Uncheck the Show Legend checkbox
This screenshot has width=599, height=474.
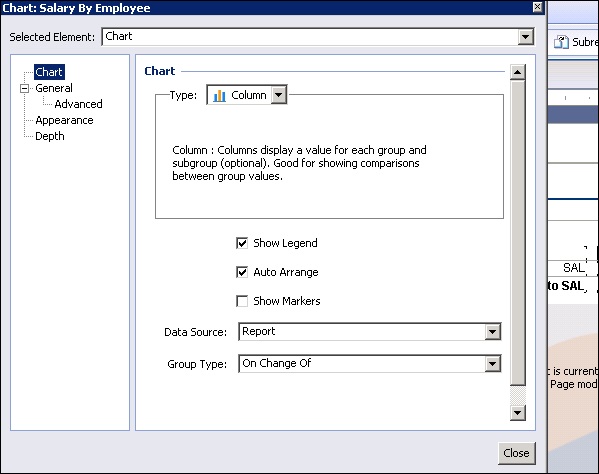point(242,243)
